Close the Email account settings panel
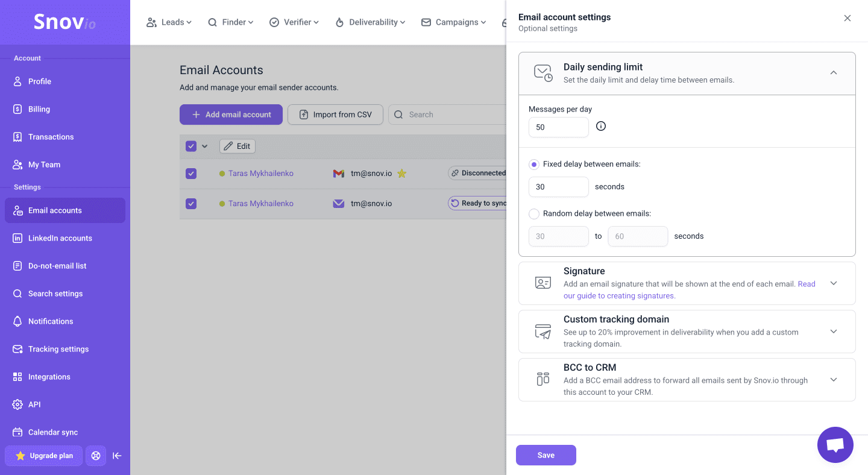Image resolution: width=868 pixels, height=475 pixels. tap(847, 18)
